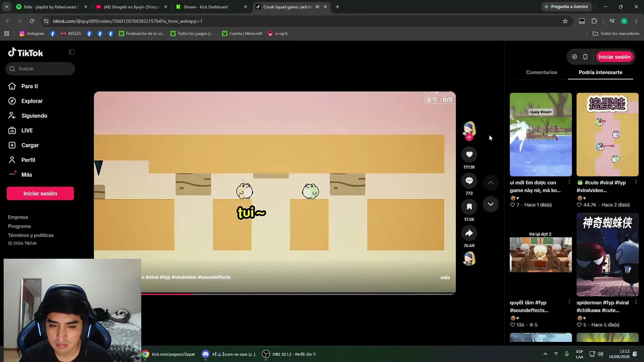This screenshot has width=644, height=362.
Task: Open the Chrome profile avatar R
Action: (624, 21)
